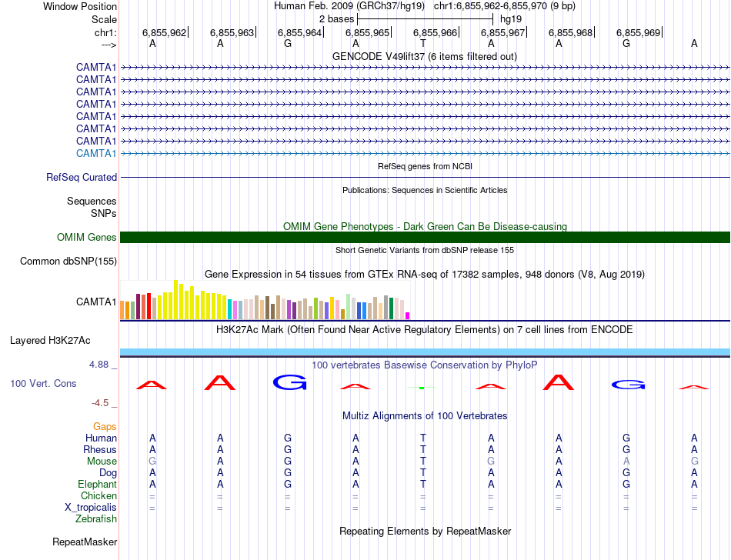The height and width of the screenshot is (560, 731).
Task: Click the RepeatMasker track label
Action: 85,542
